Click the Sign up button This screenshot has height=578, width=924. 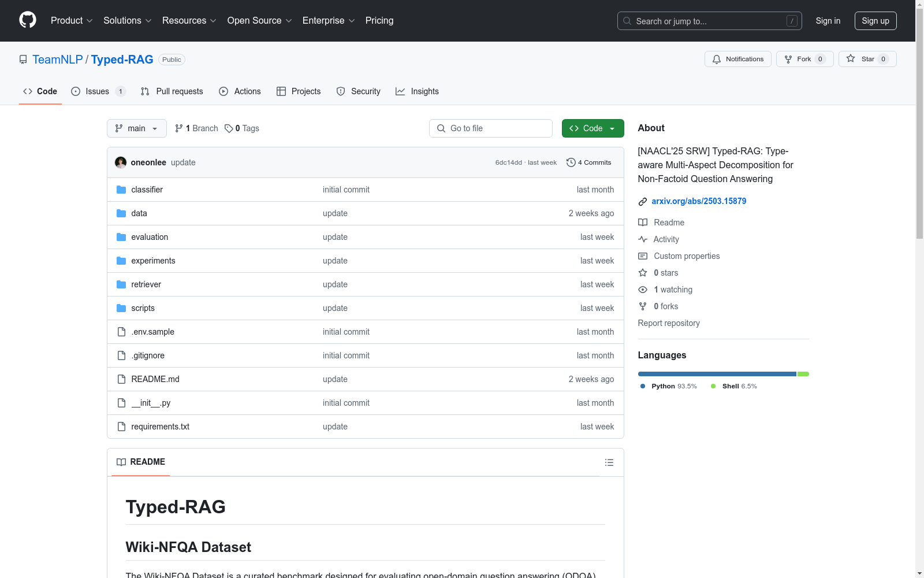tap(875, 21)
